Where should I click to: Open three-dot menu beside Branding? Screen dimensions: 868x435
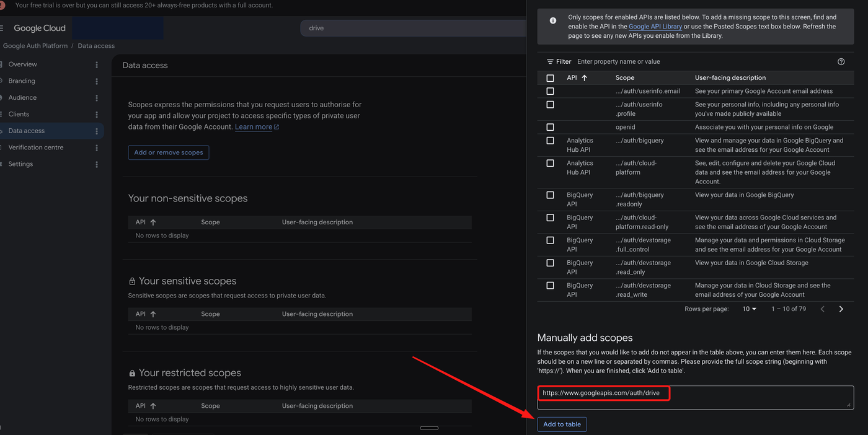point(97,81)
